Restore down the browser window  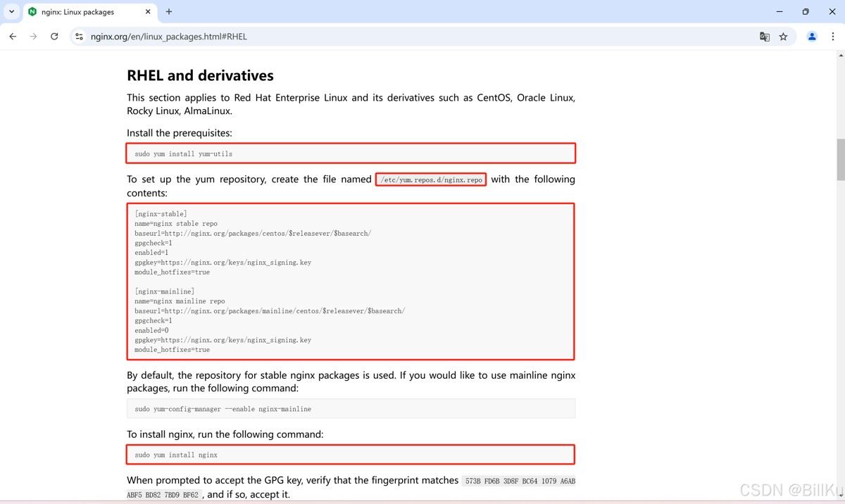(806, 12)
